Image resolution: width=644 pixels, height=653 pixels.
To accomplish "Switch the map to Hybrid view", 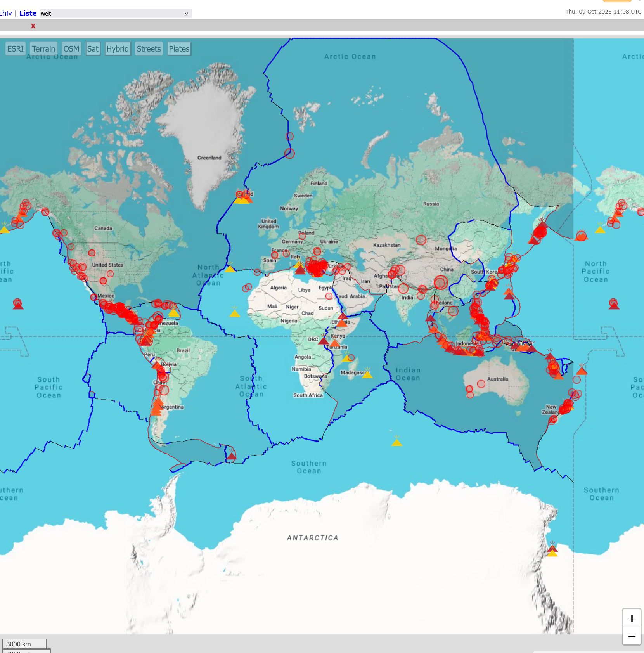I will pyautogui.click(x=118, y=49).
